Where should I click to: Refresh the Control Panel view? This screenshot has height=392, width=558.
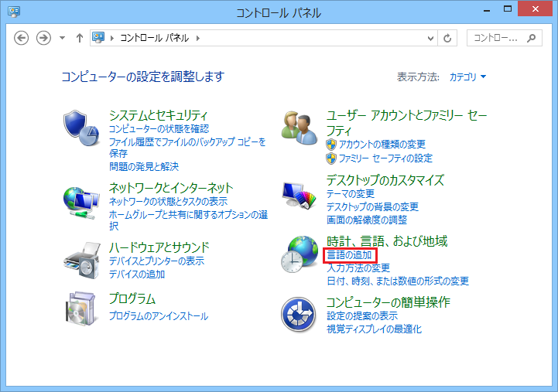[x=448, y=37]
